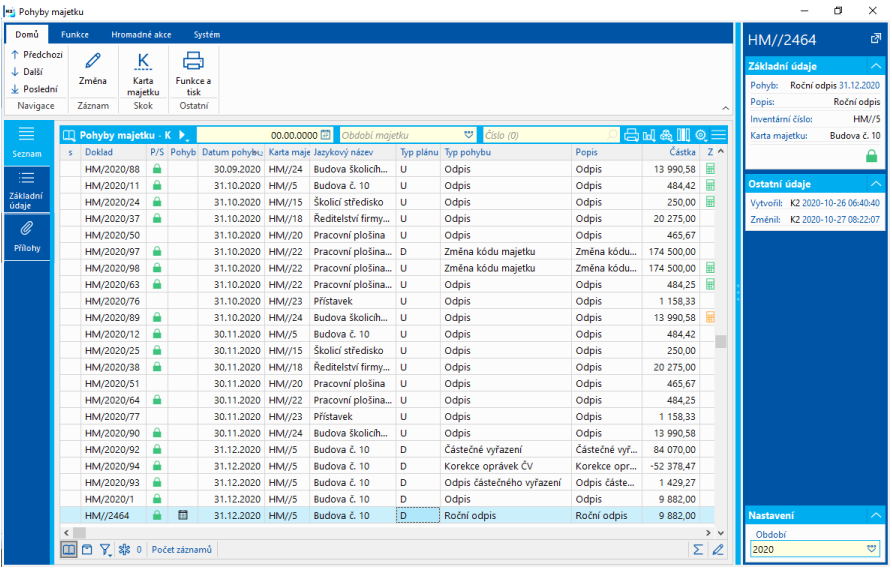892x573 pixels.
Task: Toggle the book view button in status bar
Action: click(68, 549)
